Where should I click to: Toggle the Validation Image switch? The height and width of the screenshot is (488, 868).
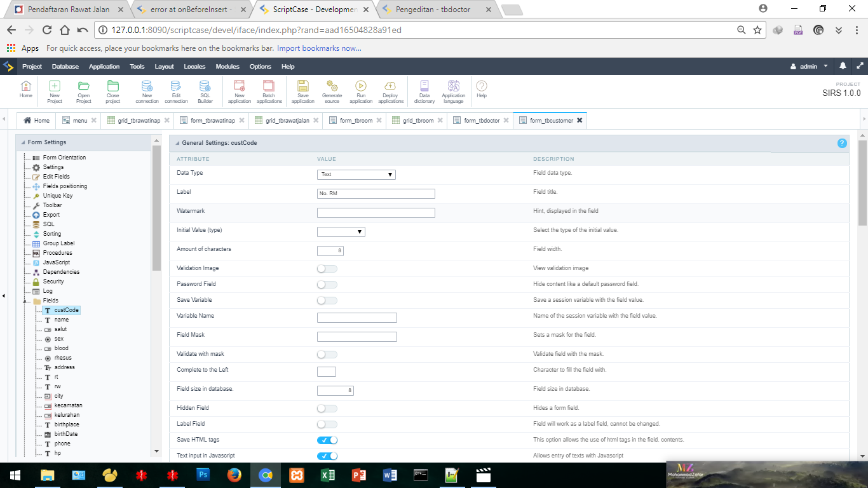(327, 269)
